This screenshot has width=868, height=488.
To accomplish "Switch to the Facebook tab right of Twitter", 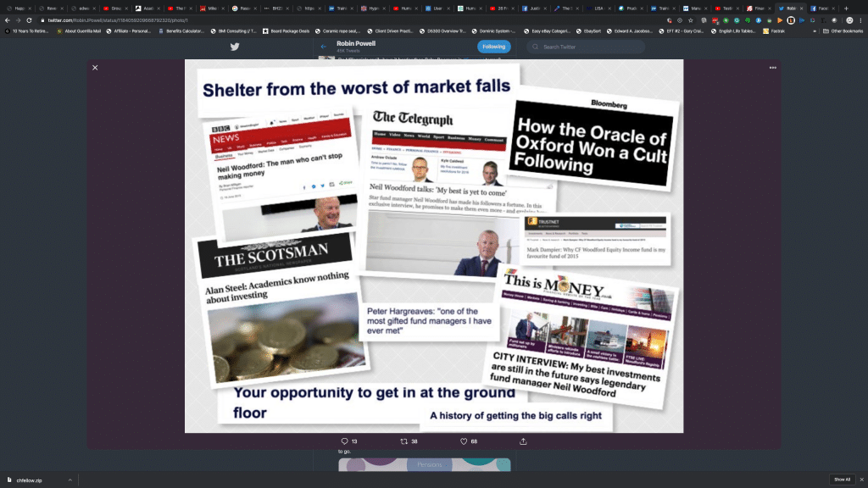I will pyautogui.click(x=821, y=8).
